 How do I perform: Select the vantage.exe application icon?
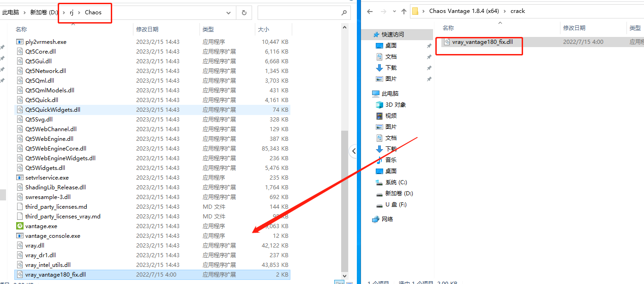click(20, 226)
